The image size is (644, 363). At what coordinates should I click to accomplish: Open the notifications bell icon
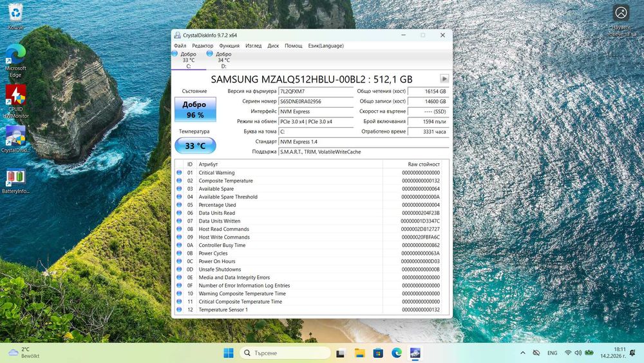click(632, 353)
